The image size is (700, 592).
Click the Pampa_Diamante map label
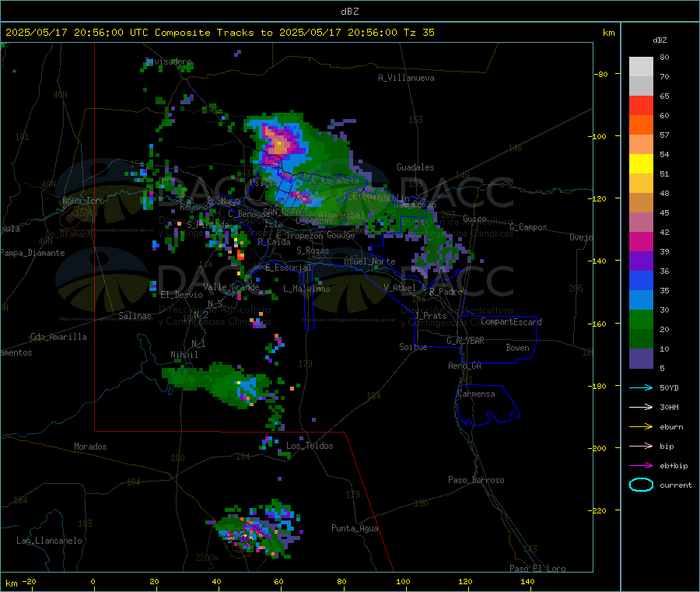click(32, 253)
